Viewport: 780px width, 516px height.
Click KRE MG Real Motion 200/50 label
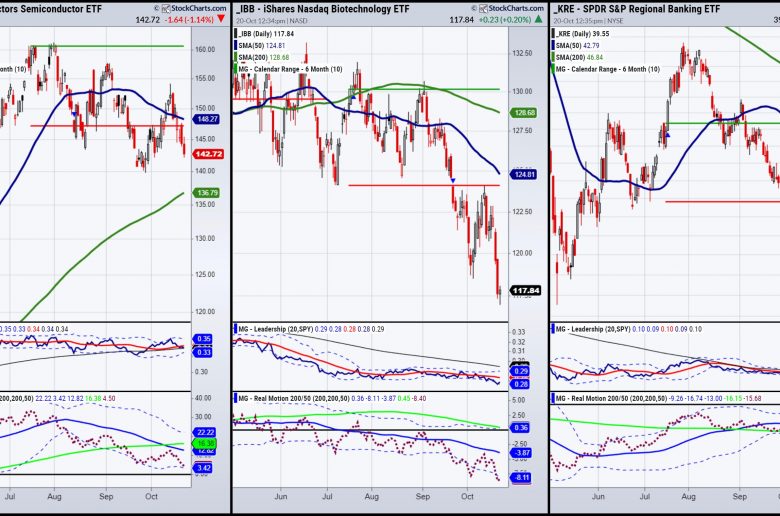coord(611,398)
